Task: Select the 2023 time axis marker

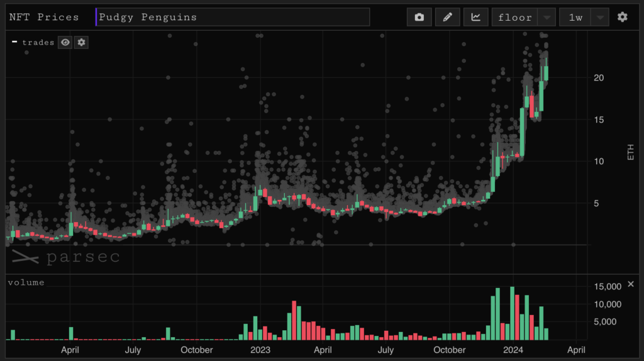Action: [260, 350]
